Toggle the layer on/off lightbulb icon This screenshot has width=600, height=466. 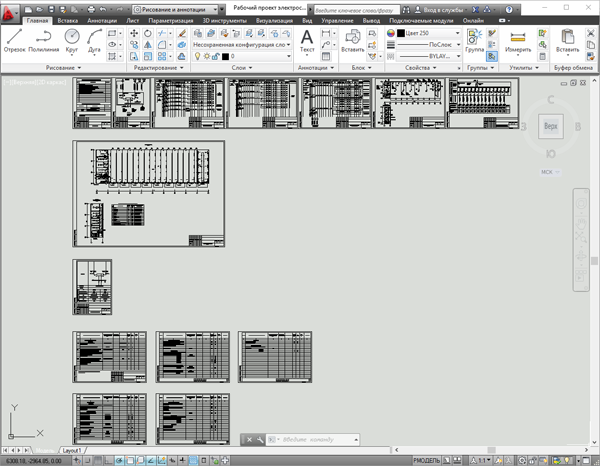coord(197,57)
